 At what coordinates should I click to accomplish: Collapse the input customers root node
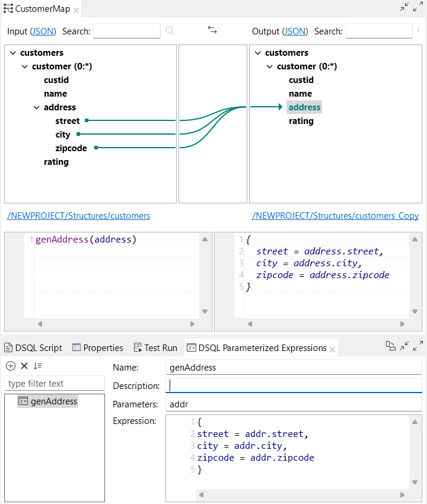click(12, 53)
